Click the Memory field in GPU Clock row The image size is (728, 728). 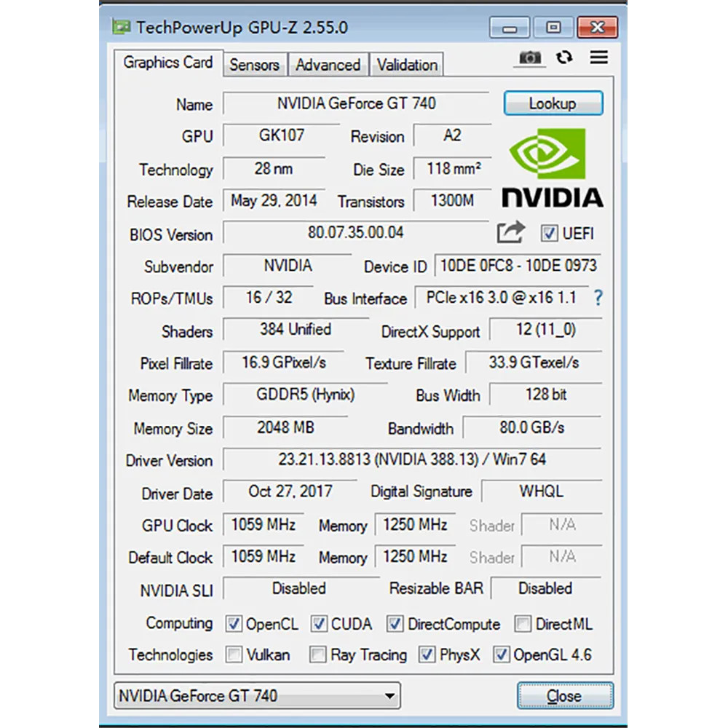coord(415,524)
